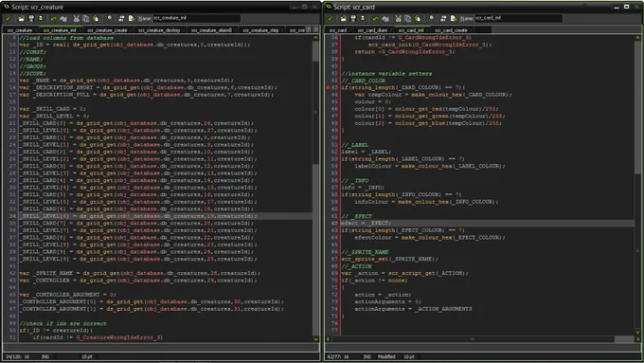The width and height of the screenshot is (644, 363).
Task: Switch to the scr_creature tab
Action: (x=20, y=30)
